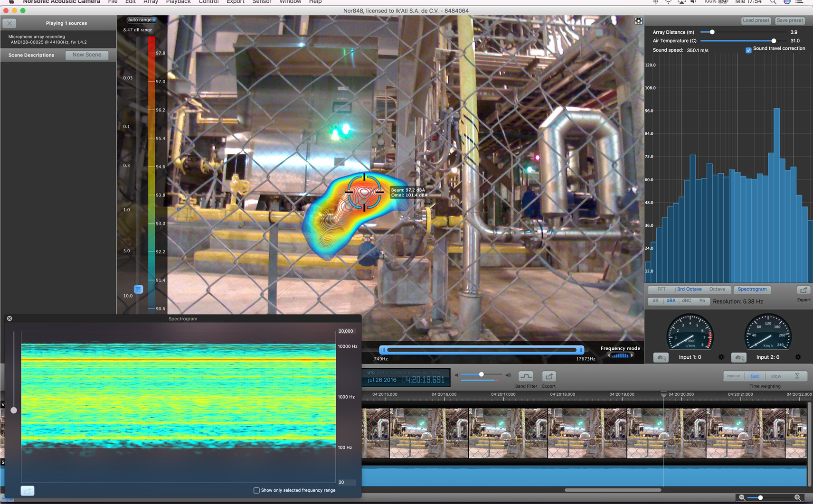Select the sigma time weighting icon
This screenshot has width=813, height=504.
pyautogui.click(x=797, y=376)
